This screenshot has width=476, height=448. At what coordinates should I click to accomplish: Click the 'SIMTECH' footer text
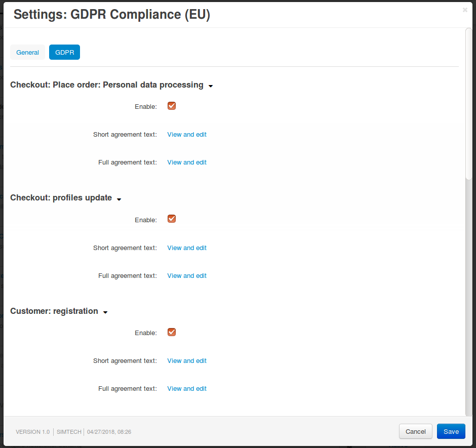pos(69,432)
